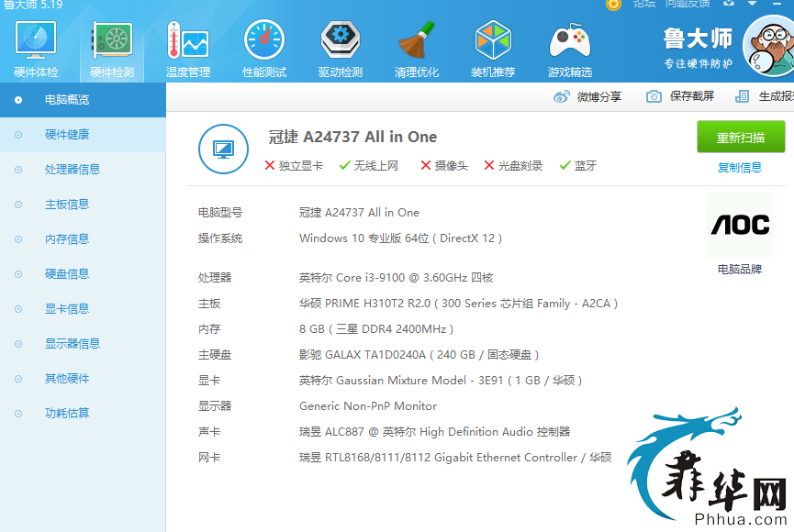Image resolution: width=794 pixels, height=532 pixels.
Task: Click the 影驰 GALAX TA1D0240A disk text
Action: click(x=419, y=355)
